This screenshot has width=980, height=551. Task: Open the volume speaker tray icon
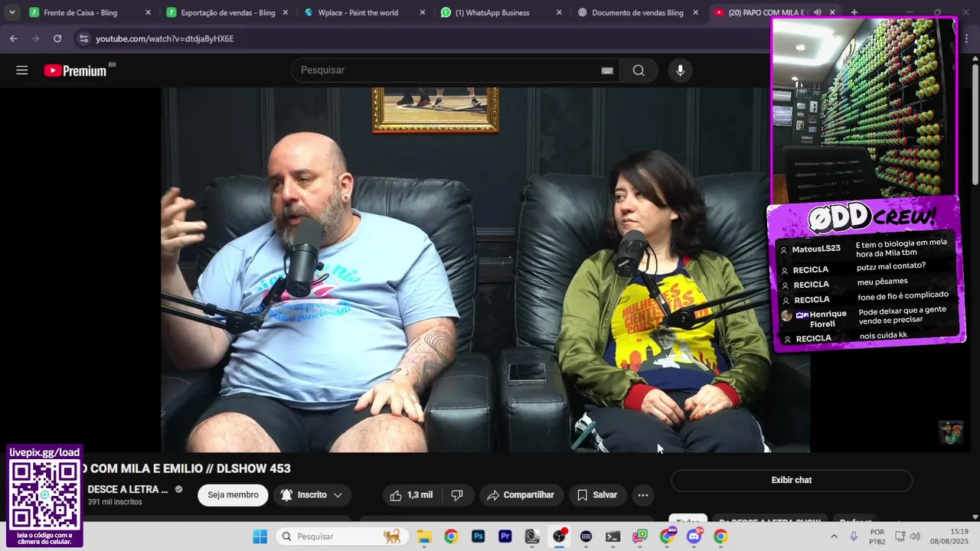tap(914, 536)
